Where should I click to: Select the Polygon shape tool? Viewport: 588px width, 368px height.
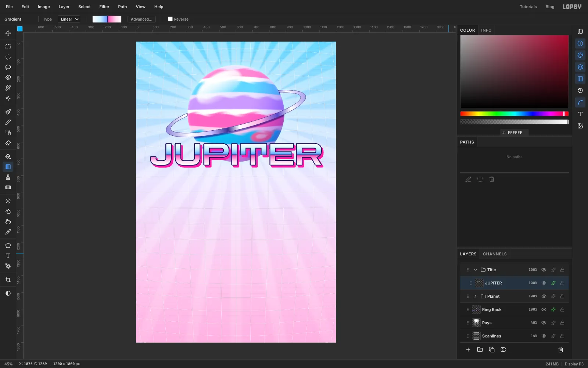coord(8,245)
